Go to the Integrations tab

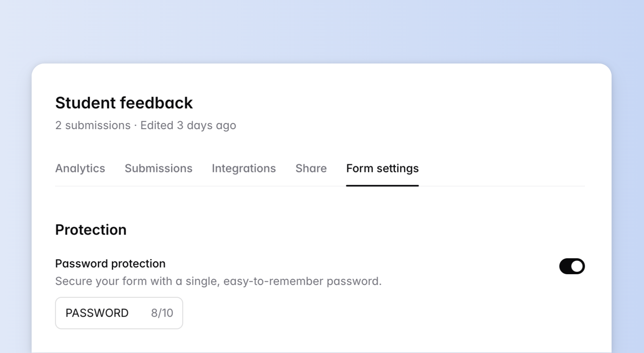tap(244, 168)
